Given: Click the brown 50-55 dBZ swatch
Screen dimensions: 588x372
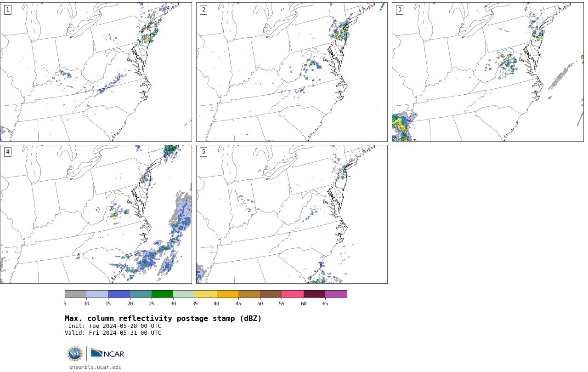Looking at the screenshot, I should [x=271, y=294].
